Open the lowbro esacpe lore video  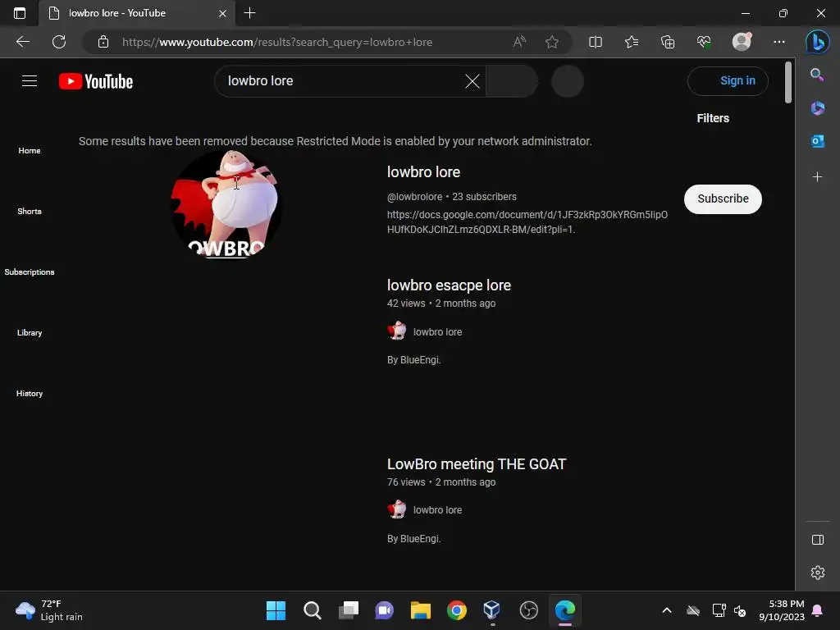[449, 285]
